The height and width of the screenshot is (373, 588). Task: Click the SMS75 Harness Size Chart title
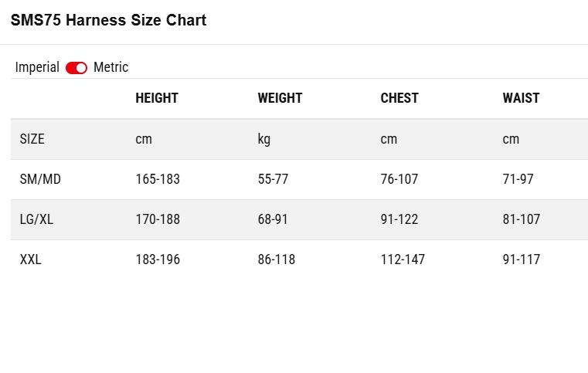point(108,20)
